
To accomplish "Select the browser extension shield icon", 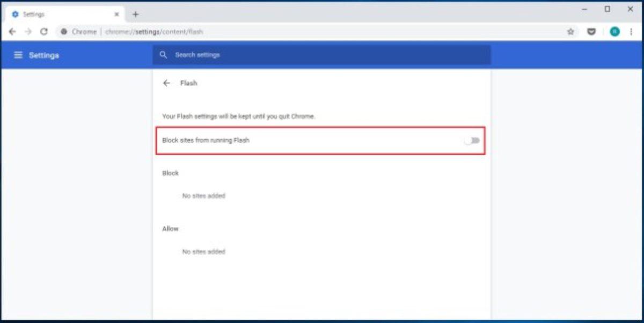I will coord(591,32).
